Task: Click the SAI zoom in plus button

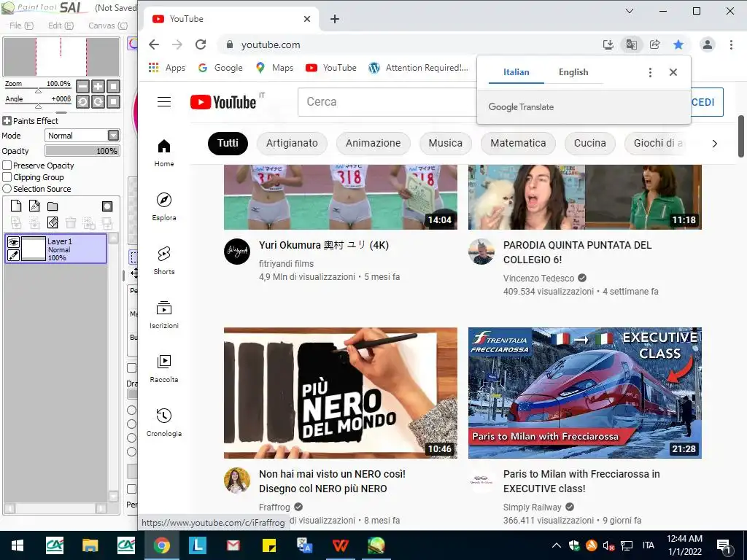Action: click(98, 86)
